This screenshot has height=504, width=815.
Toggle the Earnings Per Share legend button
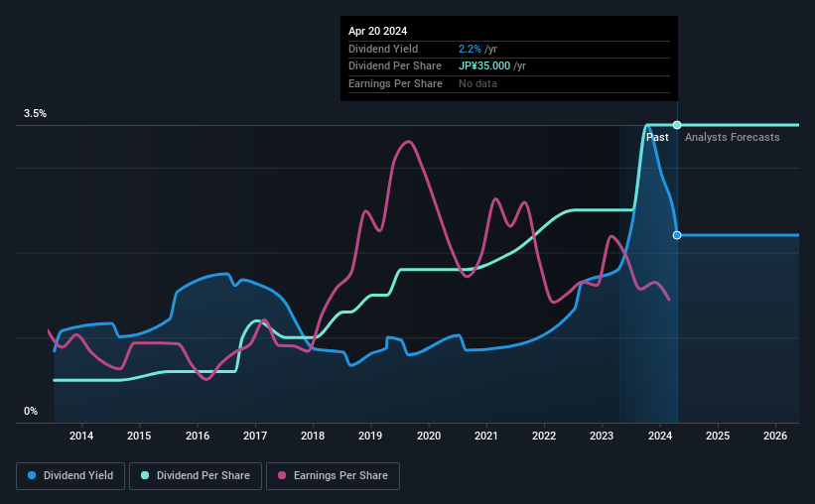[333, 476]
